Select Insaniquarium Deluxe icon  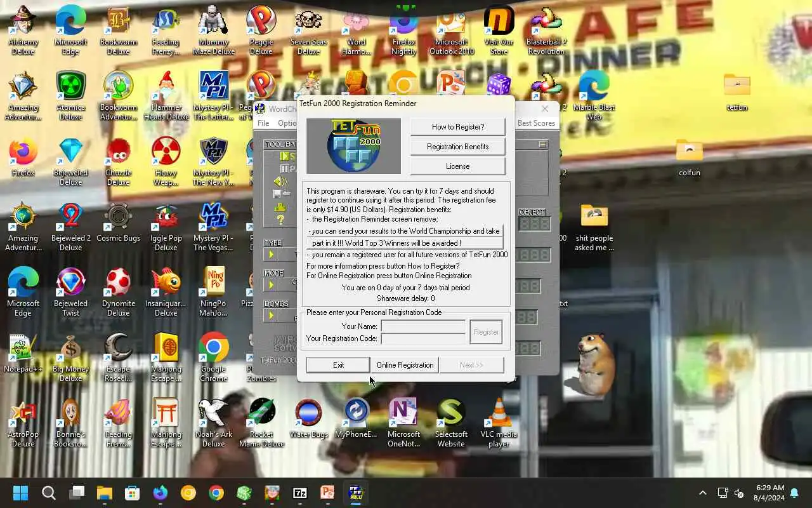pos(166,292)
